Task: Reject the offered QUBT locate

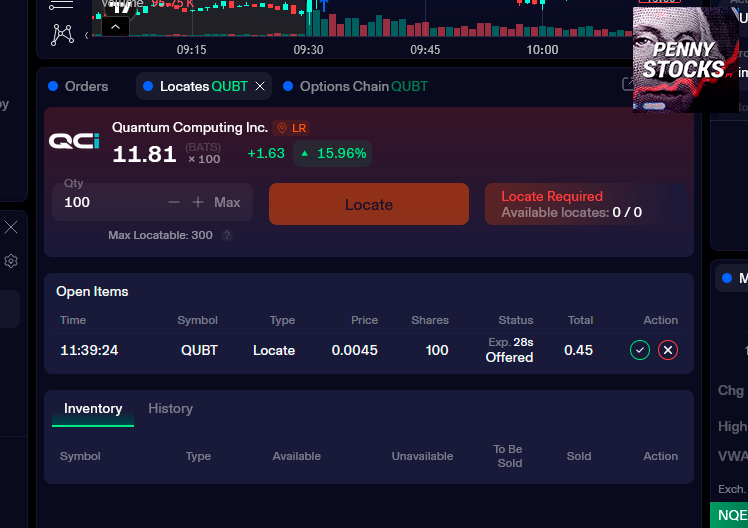Action: click(668, 350)
